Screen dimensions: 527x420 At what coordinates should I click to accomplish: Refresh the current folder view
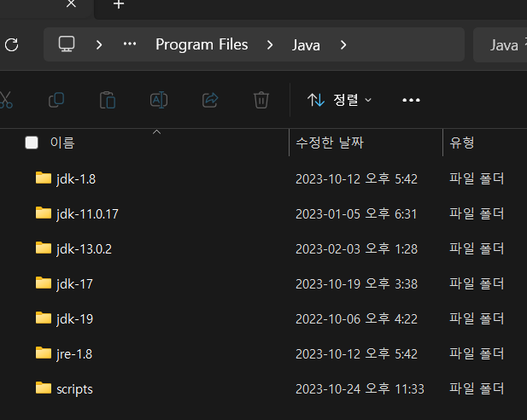(x=12, y=44)
